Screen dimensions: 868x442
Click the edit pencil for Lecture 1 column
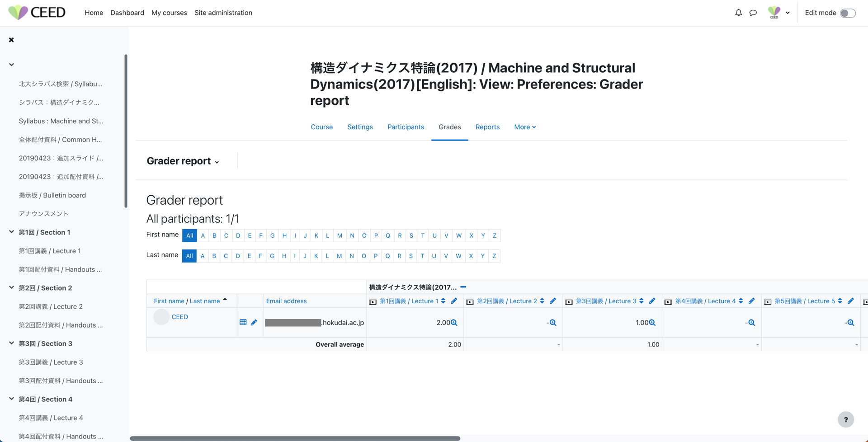point(454,301)
